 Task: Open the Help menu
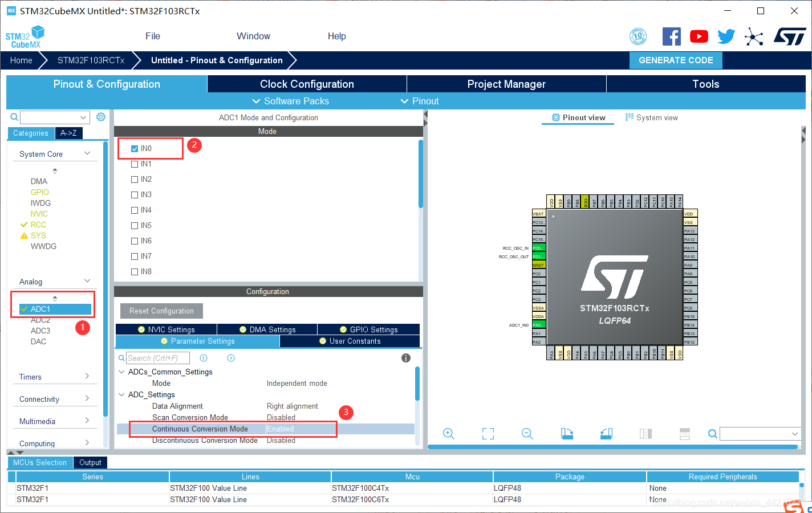click(336, 36)
